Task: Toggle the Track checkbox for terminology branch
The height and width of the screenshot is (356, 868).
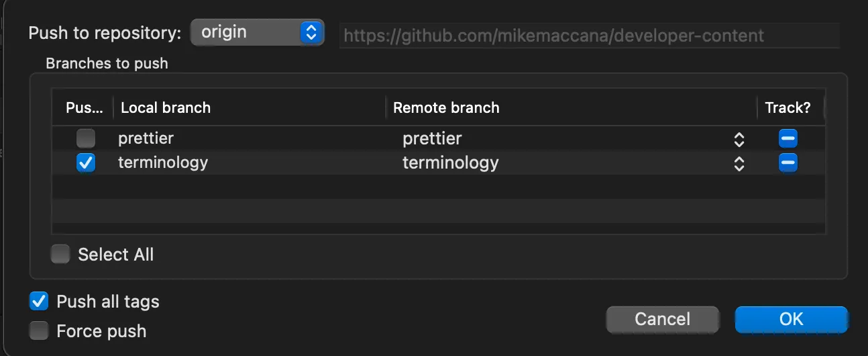Action: pyautogui.click(x=788, y=163)
